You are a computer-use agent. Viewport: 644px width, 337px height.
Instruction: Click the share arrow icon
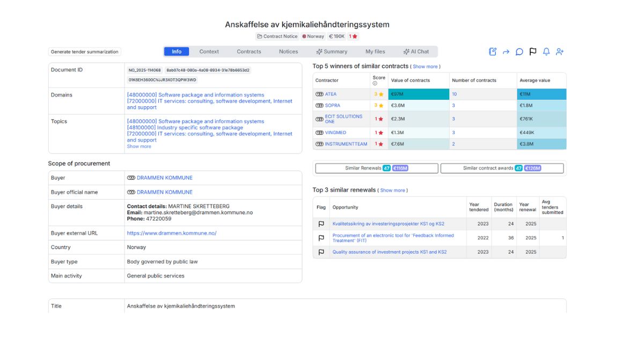(x=506, y=52)
